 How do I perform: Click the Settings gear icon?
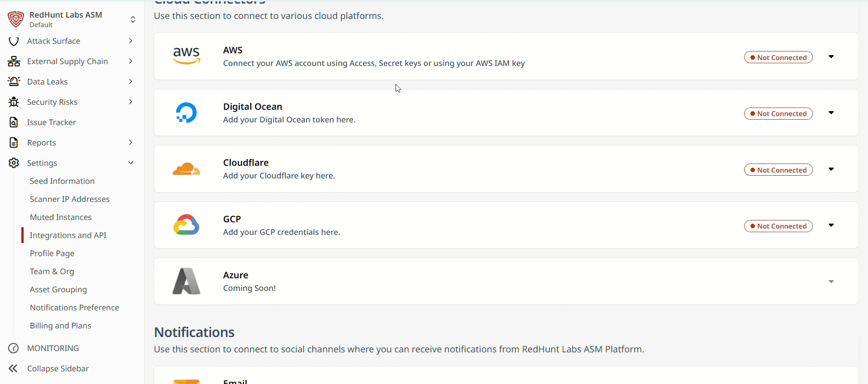click(x=14, y=163)
